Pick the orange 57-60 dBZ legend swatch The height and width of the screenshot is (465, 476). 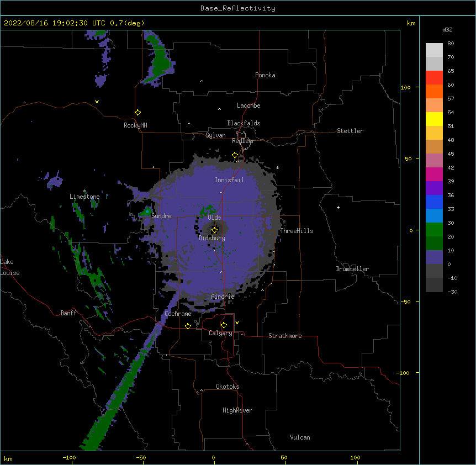pyautogui.click(x=434, y=91)
